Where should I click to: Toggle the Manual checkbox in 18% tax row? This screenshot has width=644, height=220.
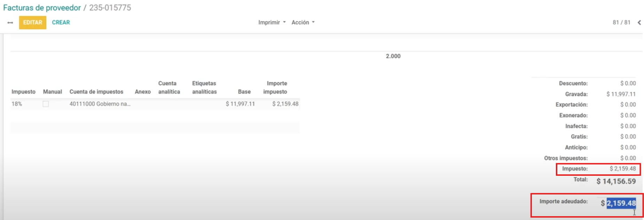46,104
